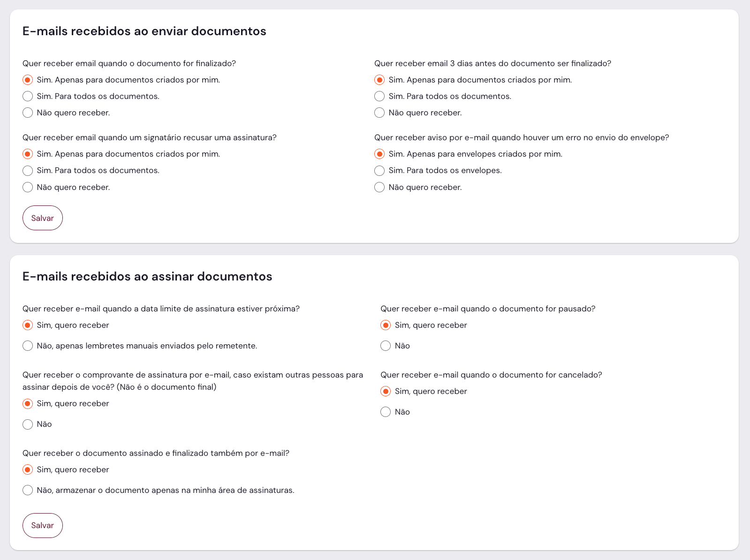
Task: Pick 'Não quero receber' for signatário recusar assinatura
Action: click(x=28, y=187)
